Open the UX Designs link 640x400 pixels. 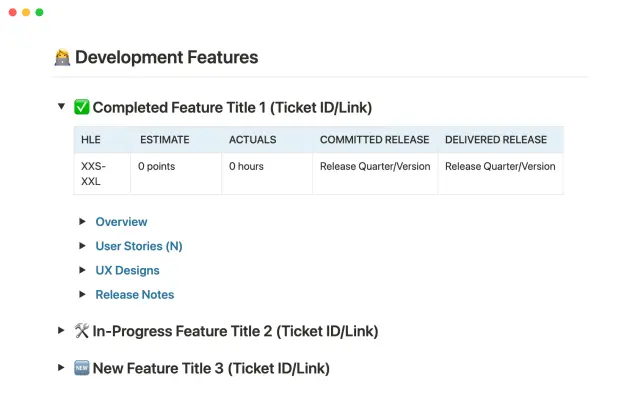(x=127, y=270)
